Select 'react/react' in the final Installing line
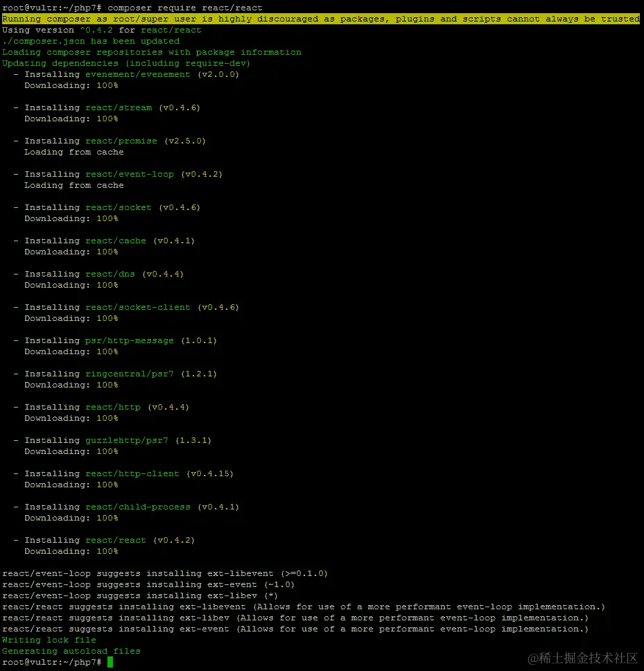Viewport: 644px width, 671px height. pos(116,541)
